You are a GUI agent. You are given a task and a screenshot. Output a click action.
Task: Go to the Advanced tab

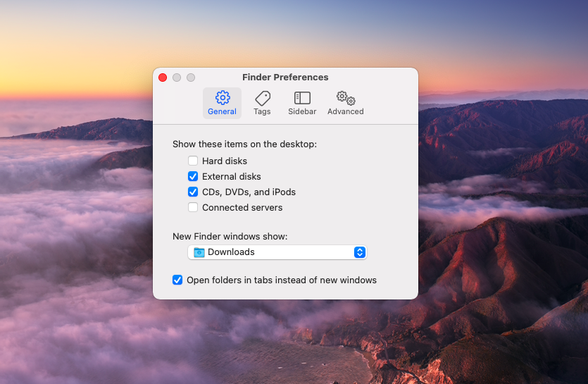(345, 104)
